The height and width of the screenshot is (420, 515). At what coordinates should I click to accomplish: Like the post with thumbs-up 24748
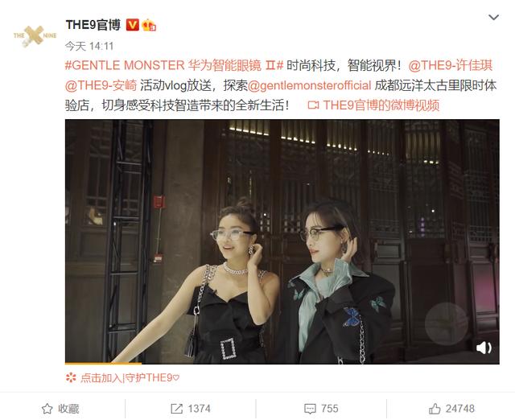tap(451, 409)
